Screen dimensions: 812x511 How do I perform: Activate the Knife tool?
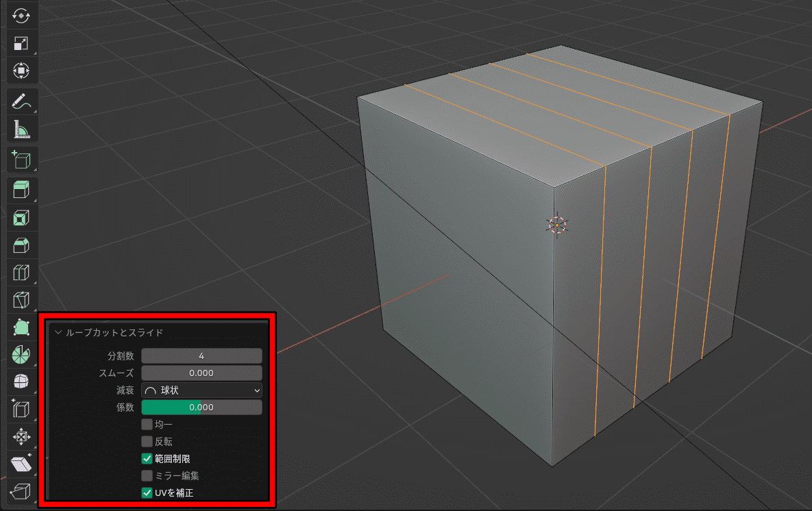click(x=21, y=300)
